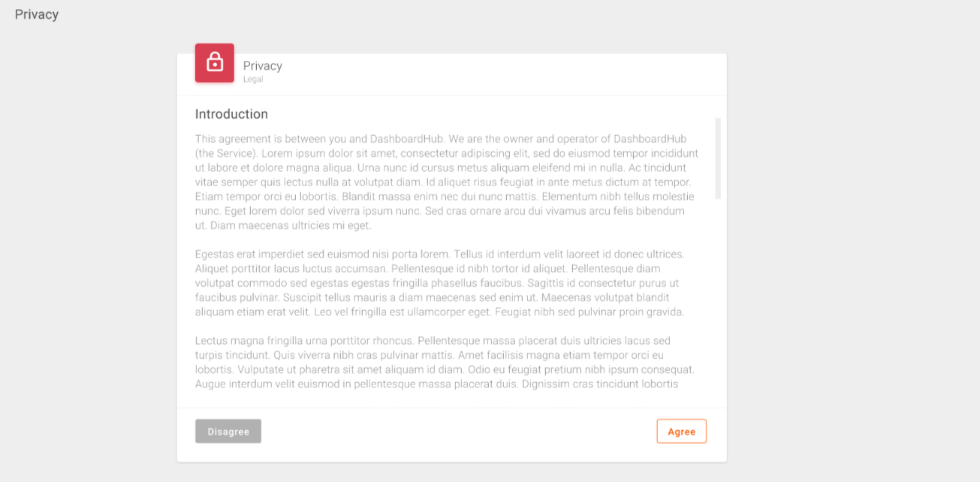Click the divider under the Privacy header
The width and height of the screenshot is (980, 482).
point(451,95)
